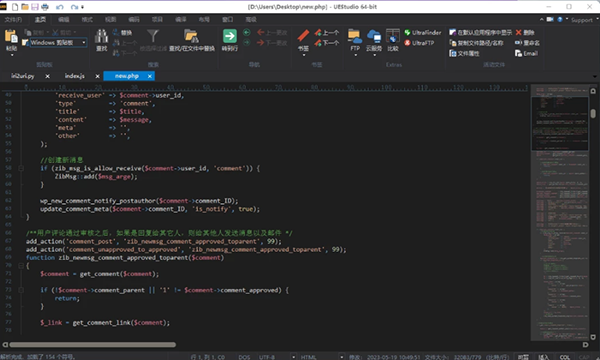Click the Save floppy disk icon
Viewport: 600px width, 360px height.
click(x=35, y=7)
